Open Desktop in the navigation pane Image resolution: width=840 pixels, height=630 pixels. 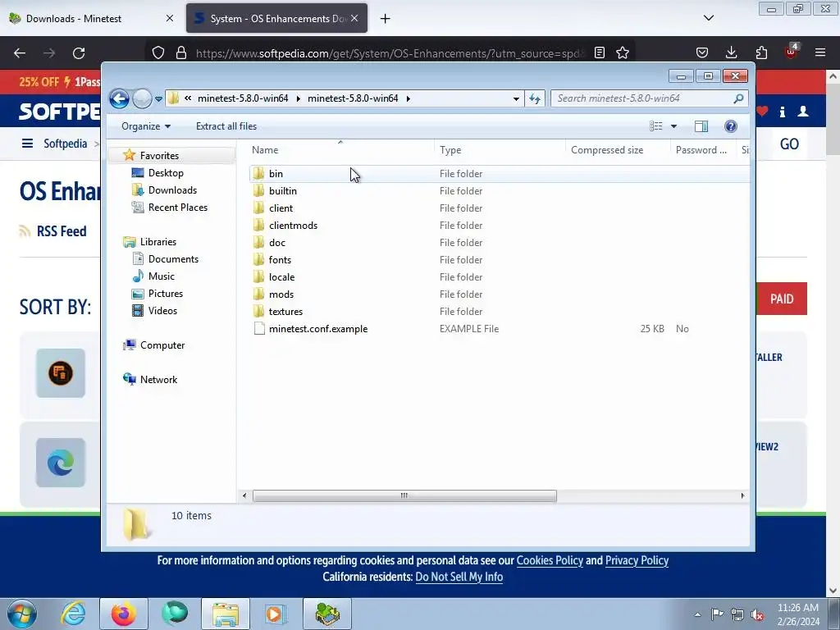(x=166, y=173)
